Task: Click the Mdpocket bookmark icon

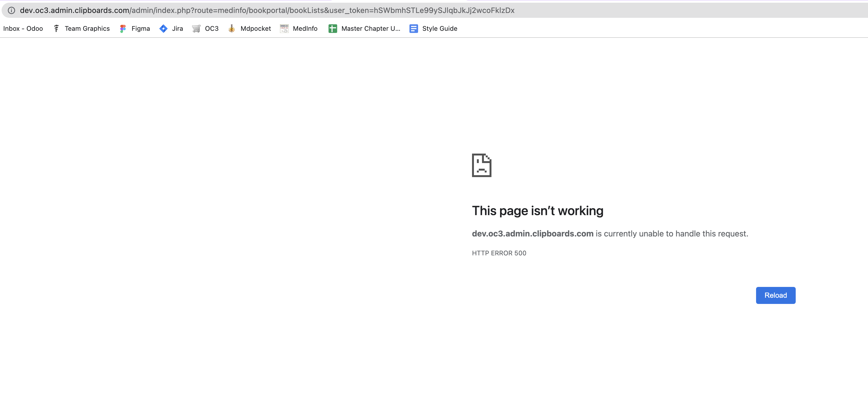Action: coord(231,29)
